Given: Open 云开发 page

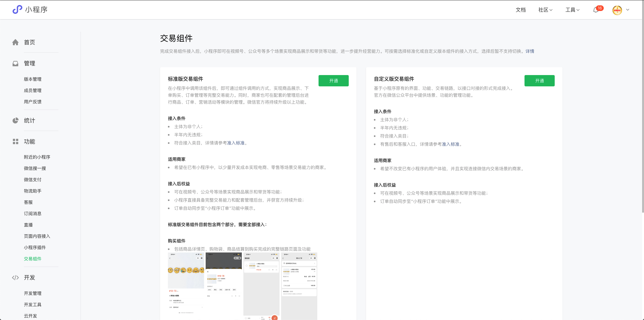Looking at the screenshot, I should click(x=31, y=316).
